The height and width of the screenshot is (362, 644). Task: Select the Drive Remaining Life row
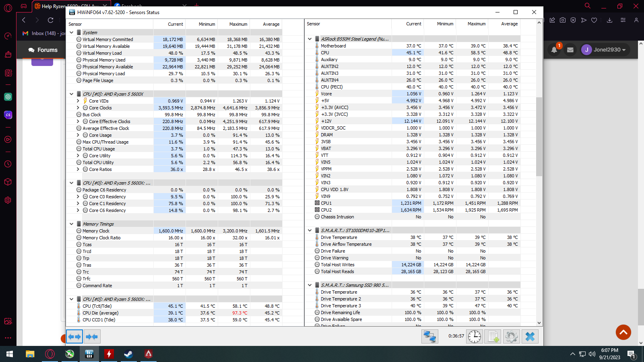[413, 313]
